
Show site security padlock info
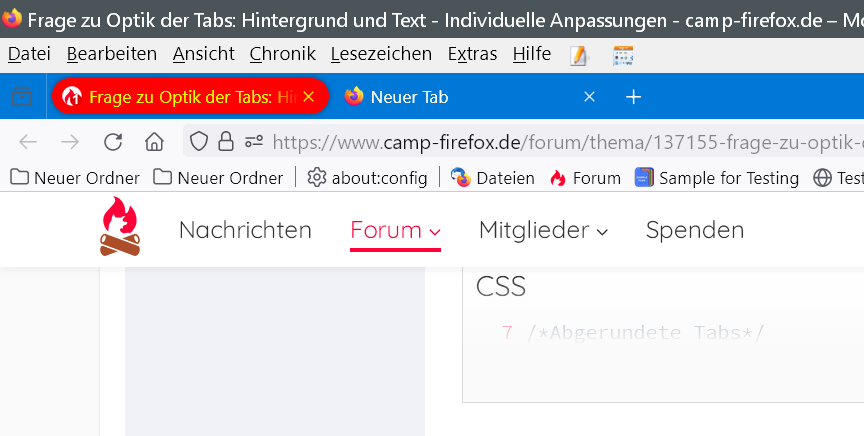pos(226,142)
